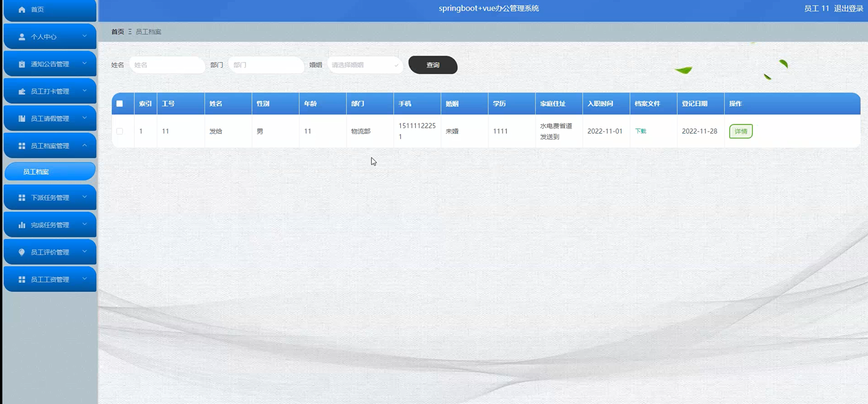This screenshot has height=404, width=868.
Task: Click the icon beside 员工打卡管理
Action: 22,91
